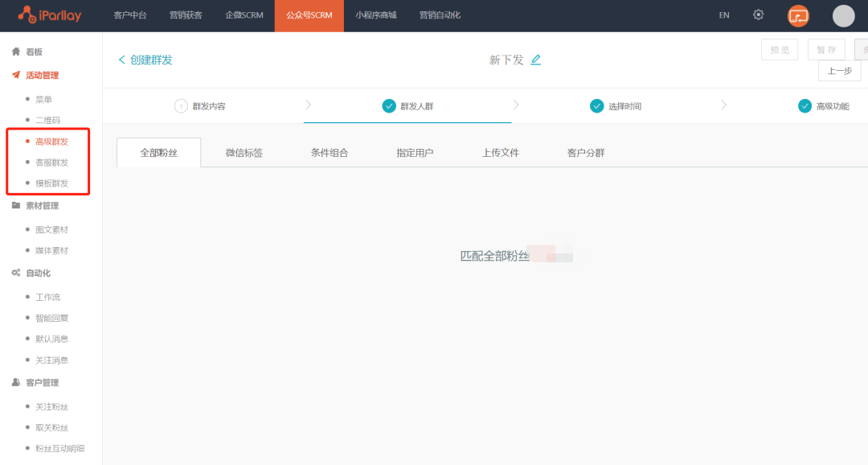
Task: Open 营销自动化 in top navigation
Action: pos(440,15)
